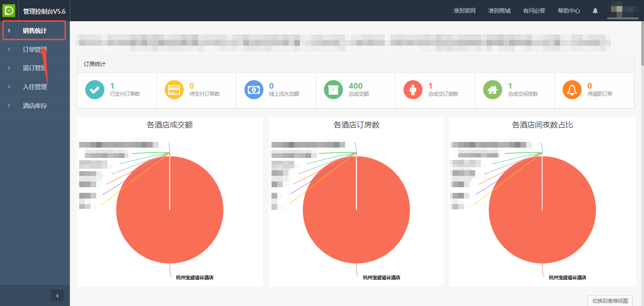Click the green archive box total amount icon

click(x=333, y=90)
